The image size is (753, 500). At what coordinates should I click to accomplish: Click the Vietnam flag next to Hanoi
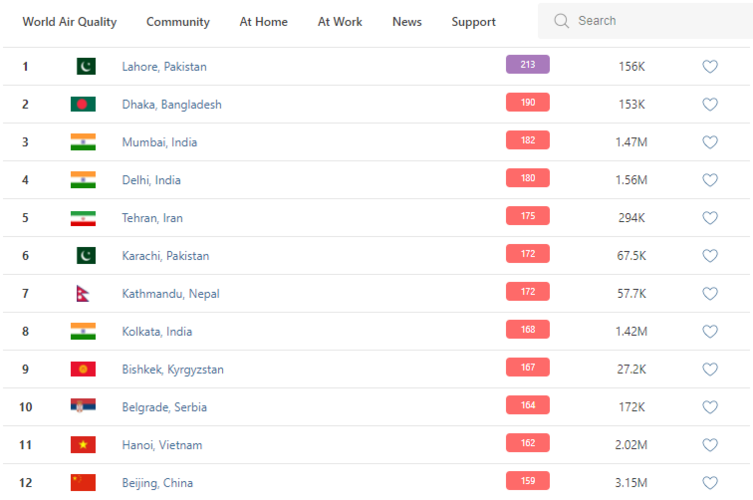(x=83, y=445)
